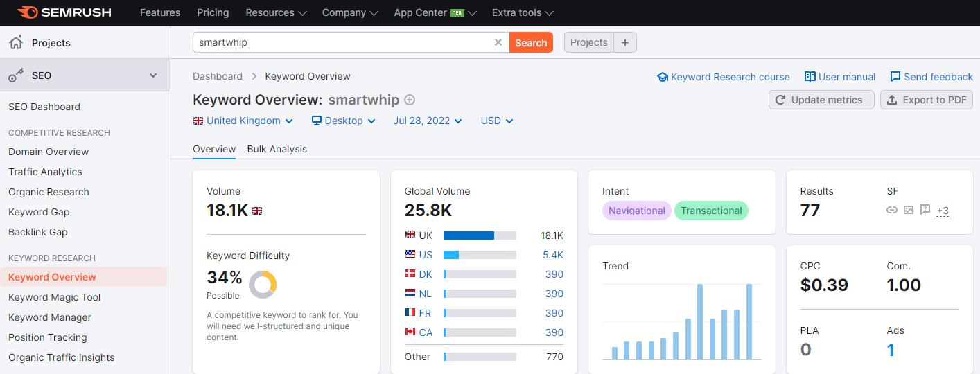Open Keyword Magic Tool
This screenshot has width=980, height=374.
tap(55, 297)
